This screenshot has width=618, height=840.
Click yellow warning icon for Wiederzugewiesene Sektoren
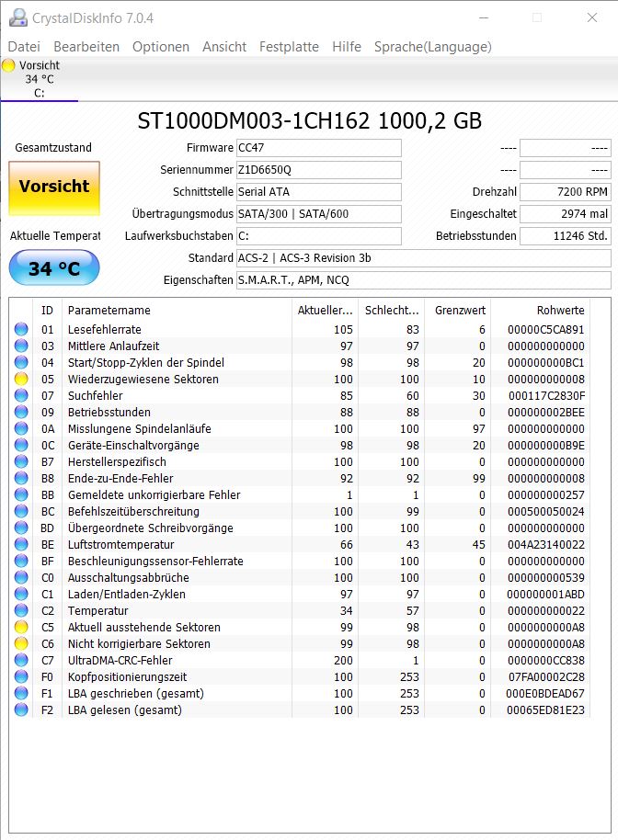point(21,379)
